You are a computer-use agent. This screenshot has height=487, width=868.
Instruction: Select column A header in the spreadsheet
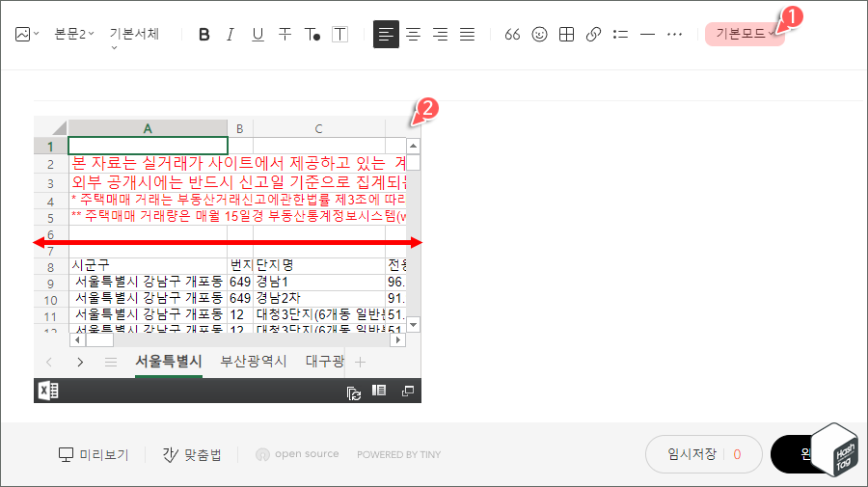(x=148, y=128)
